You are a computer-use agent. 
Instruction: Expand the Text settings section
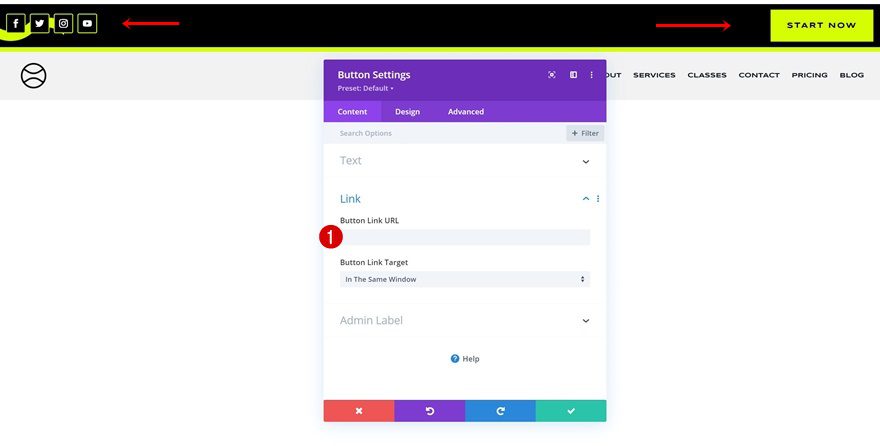pyautogui.click(x=586, y=161)
